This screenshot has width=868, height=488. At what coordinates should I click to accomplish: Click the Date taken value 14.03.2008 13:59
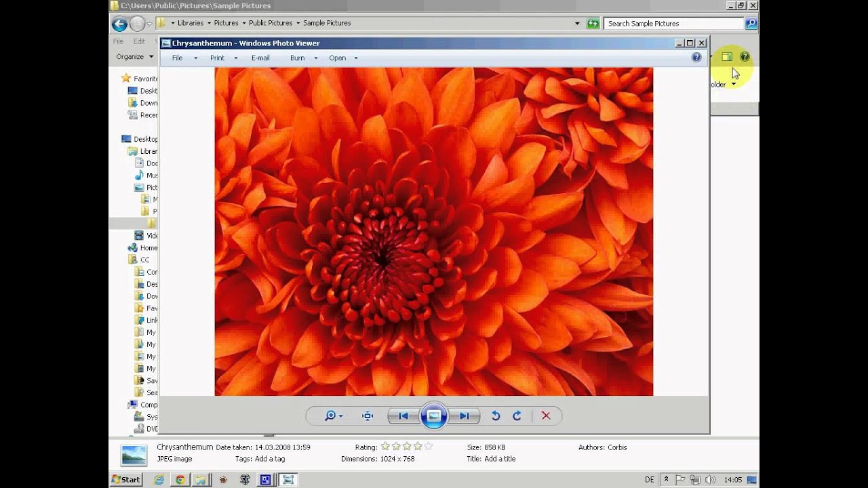point(282,447)
